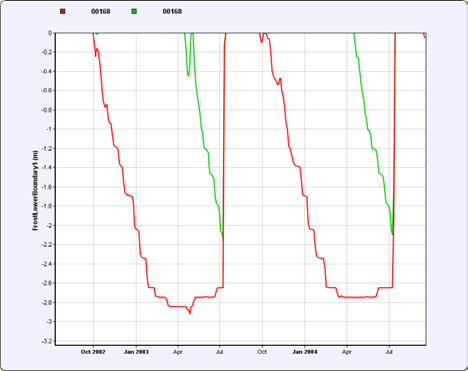Screen dimensions: 468x371
Task: Click the -1.2 y-axis tick label
Action: [x=47, y=148]
